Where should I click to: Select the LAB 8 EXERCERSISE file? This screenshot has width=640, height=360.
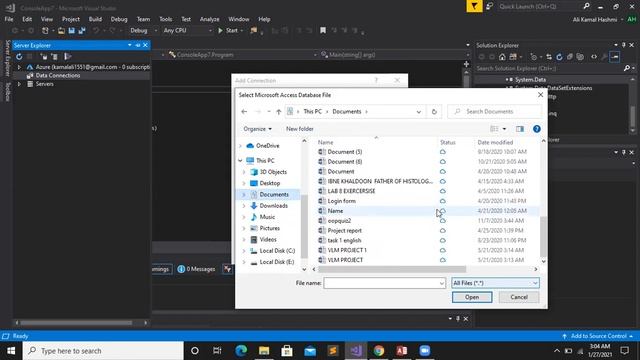coord(351,191)
